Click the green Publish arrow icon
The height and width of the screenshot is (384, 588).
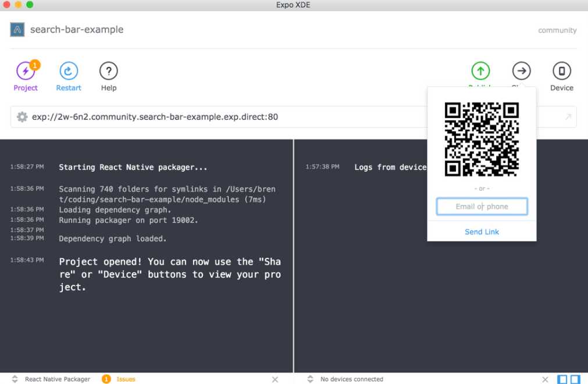(x=480, y=71)
